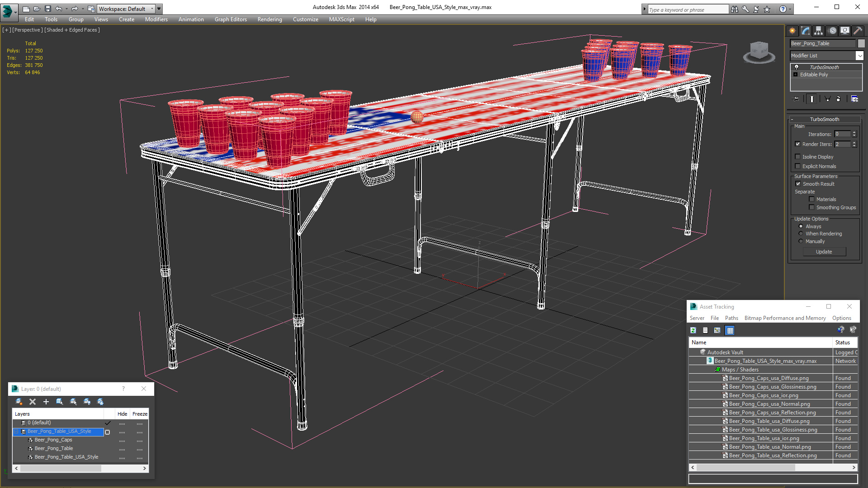
Task: Click tree view icon in Asset Tracking toolbar
Action: 717,330
